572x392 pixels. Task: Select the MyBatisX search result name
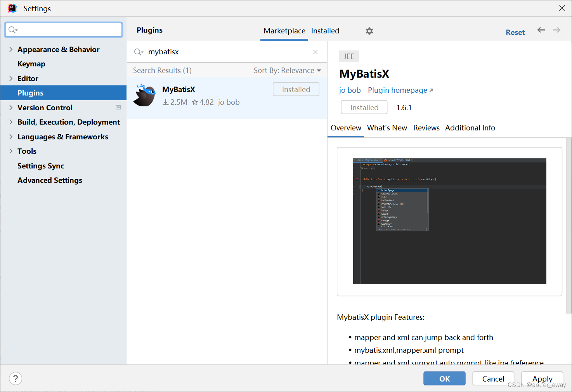pyautogui.click(x=179, y=89)
